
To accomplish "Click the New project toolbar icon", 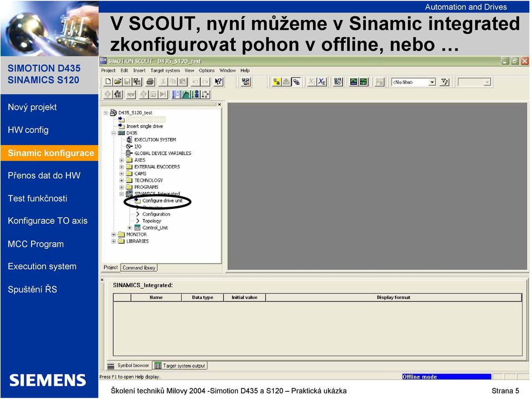I will 108,81.
